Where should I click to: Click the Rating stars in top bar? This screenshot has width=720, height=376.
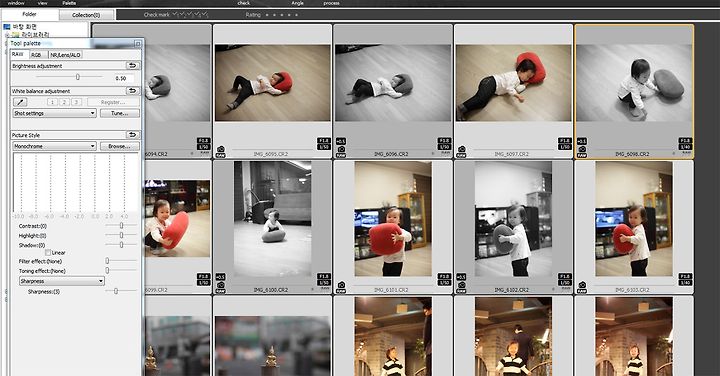click(281, 15)
